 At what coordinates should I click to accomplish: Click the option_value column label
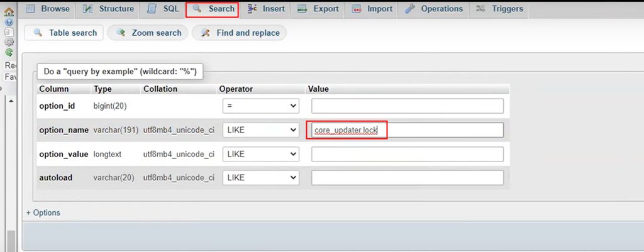pos(64,155)
